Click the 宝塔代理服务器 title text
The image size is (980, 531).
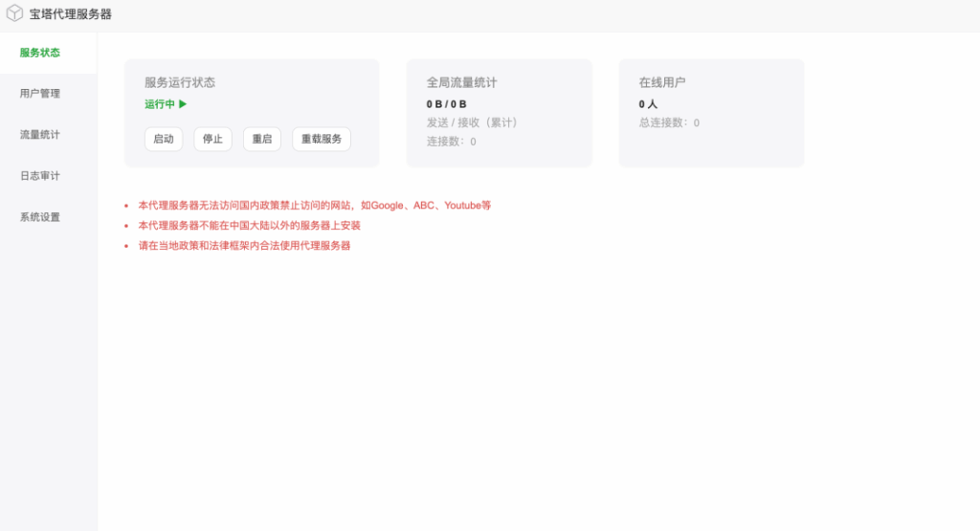click(71, 14)
